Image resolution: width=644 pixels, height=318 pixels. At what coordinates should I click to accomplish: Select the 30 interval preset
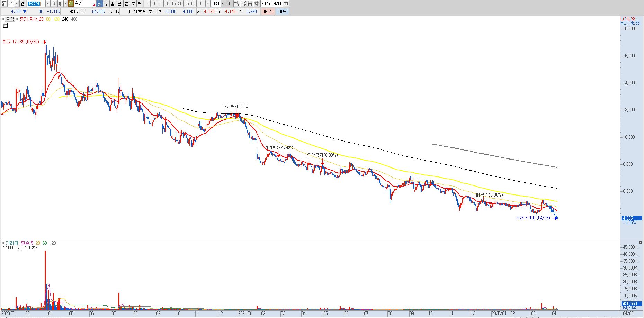tap(180, 3)
